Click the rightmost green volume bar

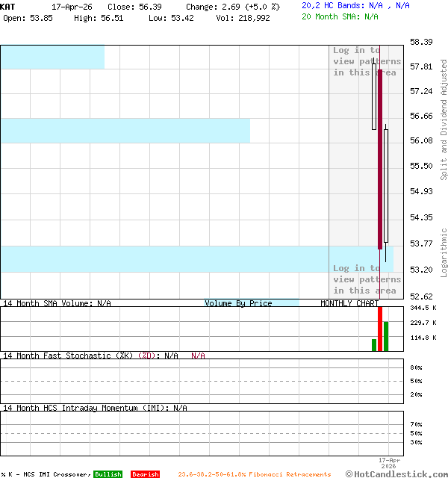386,336
